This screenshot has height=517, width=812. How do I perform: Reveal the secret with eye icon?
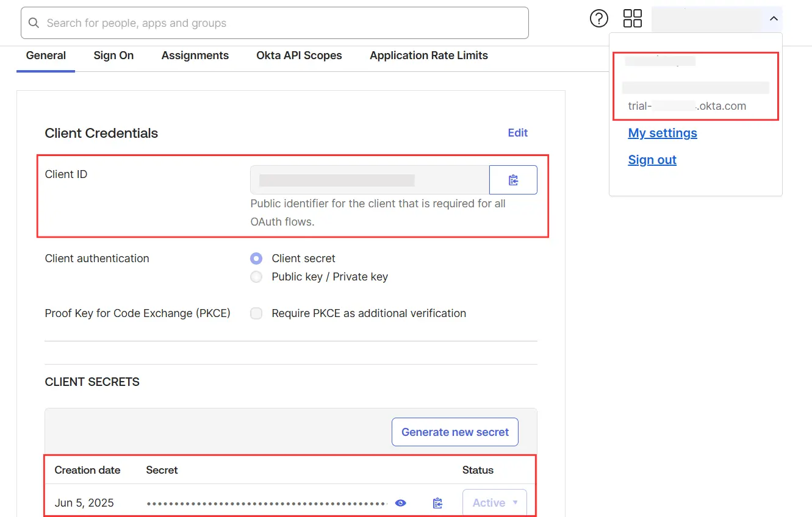(x=401, y=503)
